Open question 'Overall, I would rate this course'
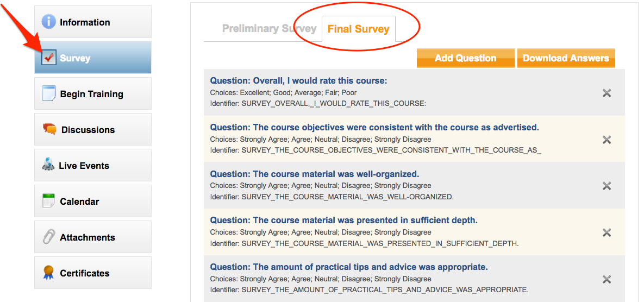 (298, 81)
